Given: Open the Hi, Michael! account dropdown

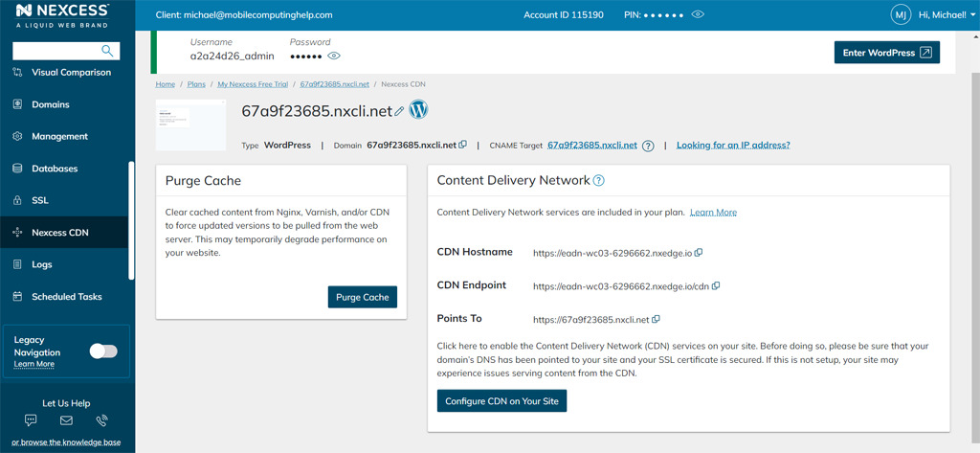Looking at the screenshot, I should coord(947,14).
